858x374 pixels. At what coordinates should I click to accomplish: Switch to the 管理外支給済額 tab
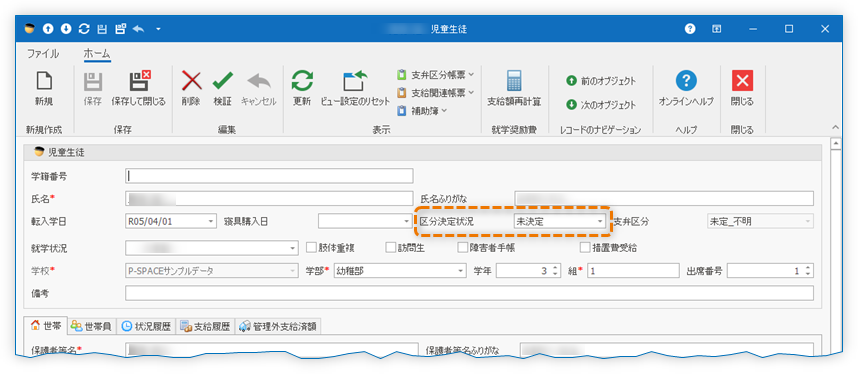278,326
